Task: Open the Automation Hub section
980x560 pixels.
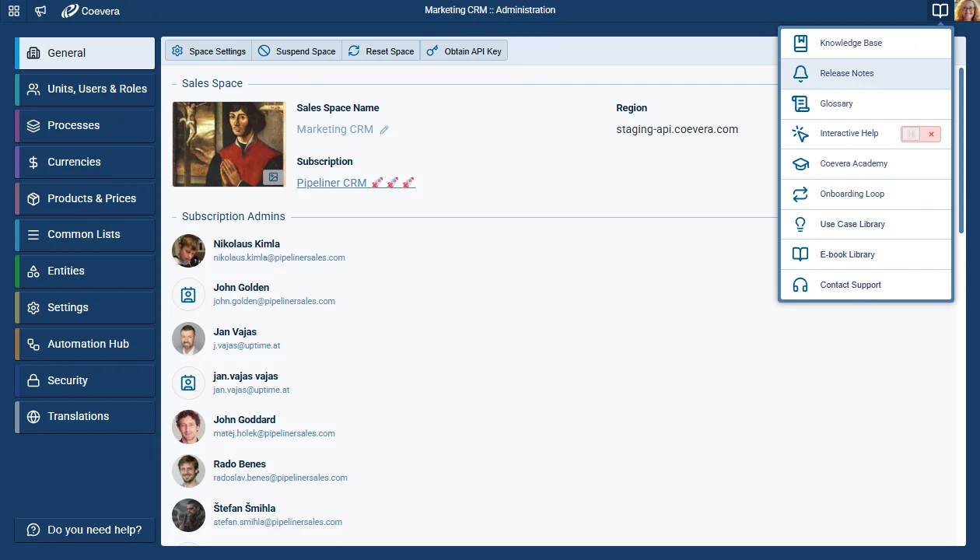Action: tap(85, 344)
